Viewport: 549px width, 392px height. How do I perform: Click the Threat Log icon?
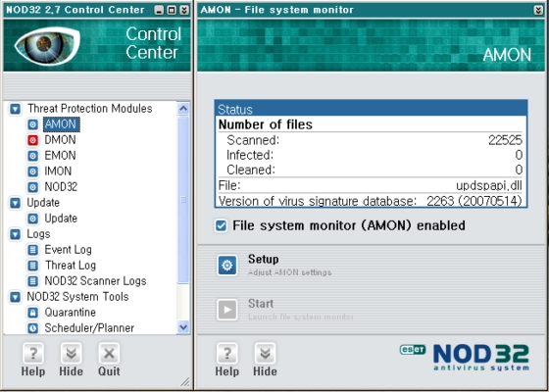[33, 266]
